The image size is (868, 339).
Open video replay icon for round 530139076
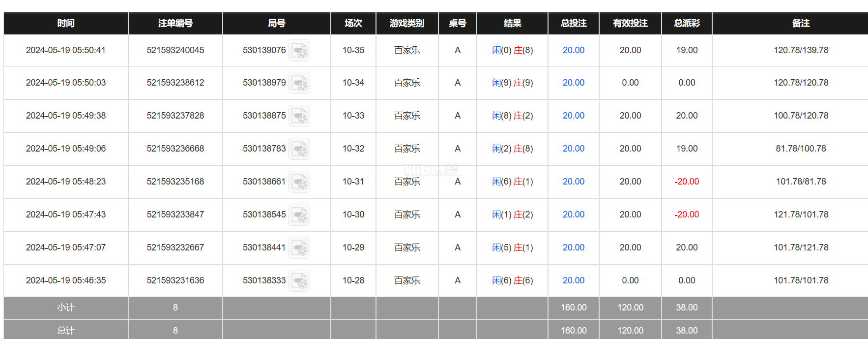(x=299, y=50)
